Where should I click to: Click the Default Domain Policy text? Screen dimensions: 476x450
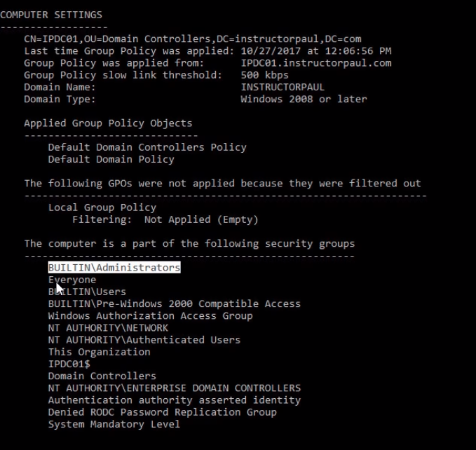click(111, 159)
